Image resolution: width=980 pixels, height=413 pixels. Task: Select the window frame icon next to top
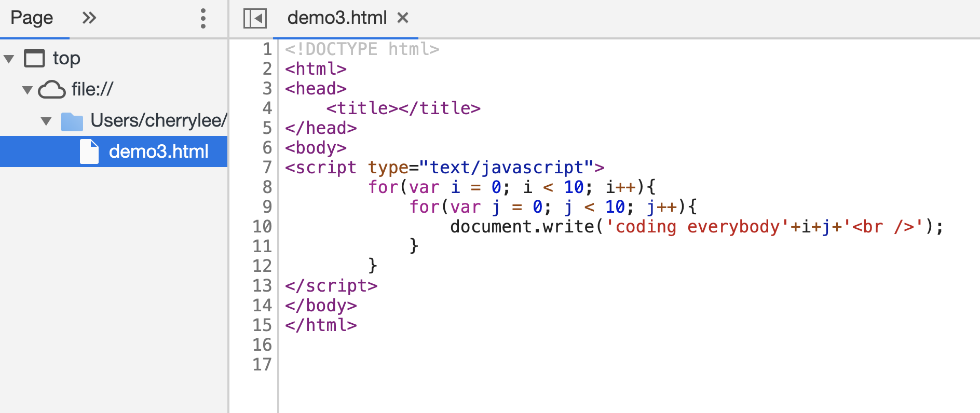coord(35,58)
